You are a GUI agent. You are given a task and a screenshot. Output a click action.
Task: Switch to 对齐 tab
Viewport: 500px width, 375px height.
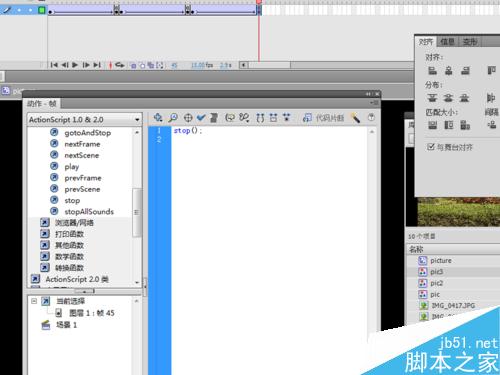[x=426, y=42]
